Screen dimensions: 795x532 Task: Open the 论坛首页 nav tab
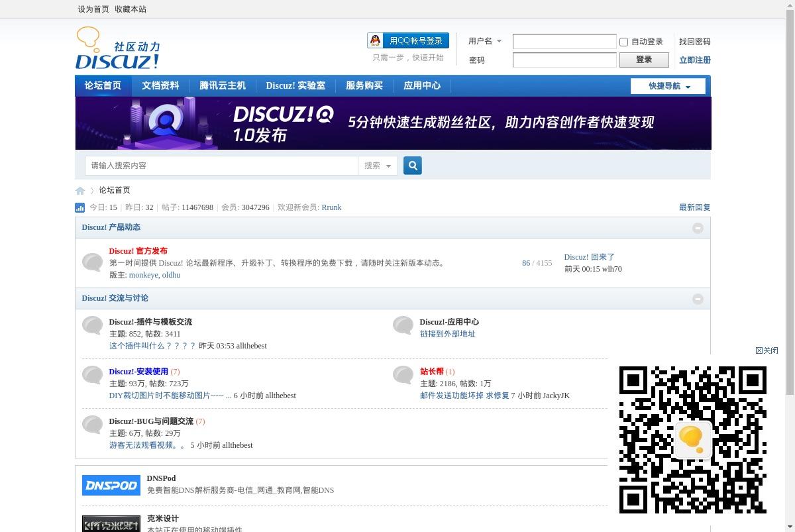coord(103,85)
